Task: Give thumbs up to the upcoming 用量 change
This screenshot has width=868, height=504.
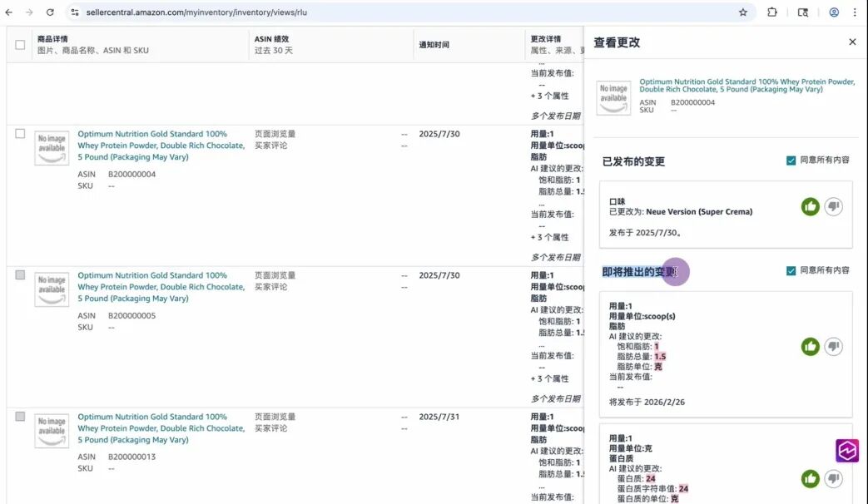Action: point(810,347)
